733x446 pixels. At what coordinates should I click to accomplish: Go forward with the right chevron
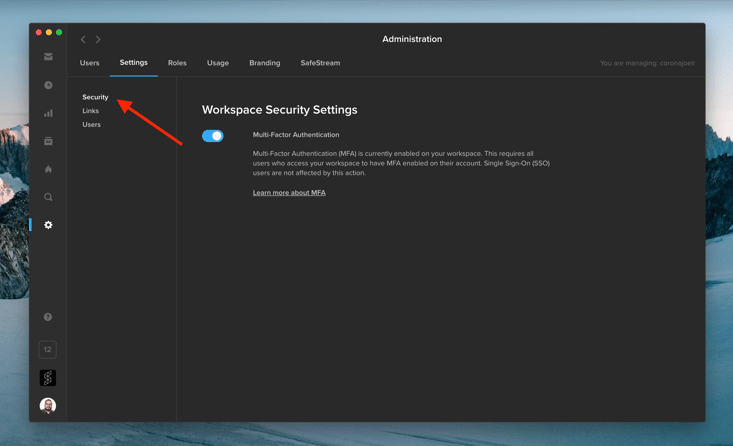tap(98, 39)
